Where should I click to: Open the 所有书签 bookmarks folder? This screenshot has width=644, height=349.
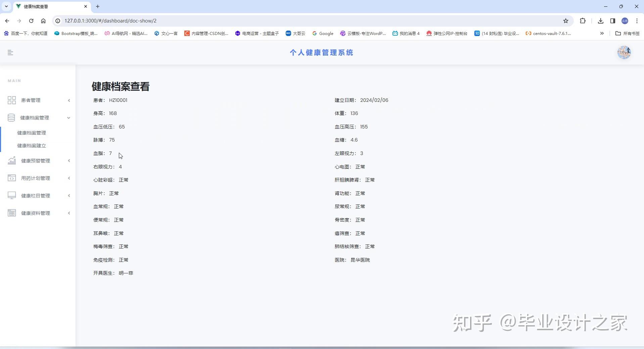tap(627, 33)
